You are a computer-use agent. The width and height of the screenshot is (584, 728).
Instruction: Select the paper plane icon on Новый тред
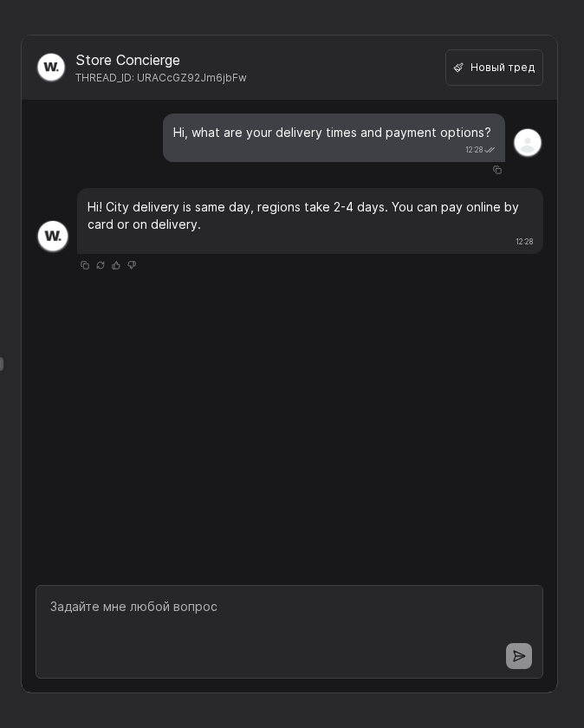[458, 67]
